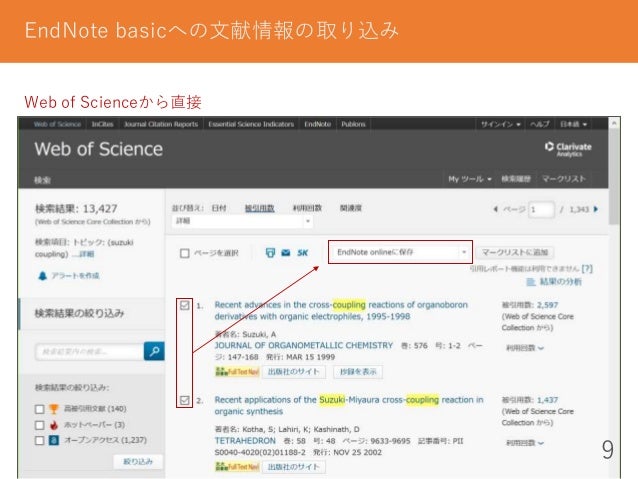
Task: Click the Clarivate Analytics logo
Action: (568, 149)
